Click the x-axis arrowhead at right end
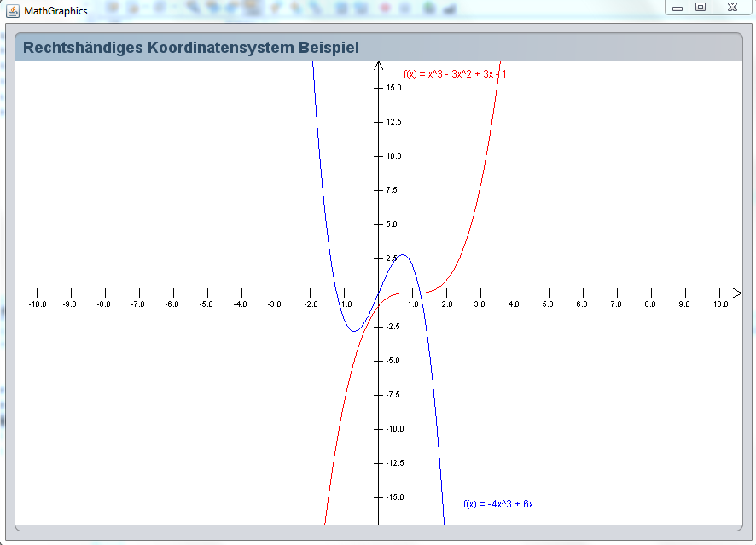 [738, 293]
